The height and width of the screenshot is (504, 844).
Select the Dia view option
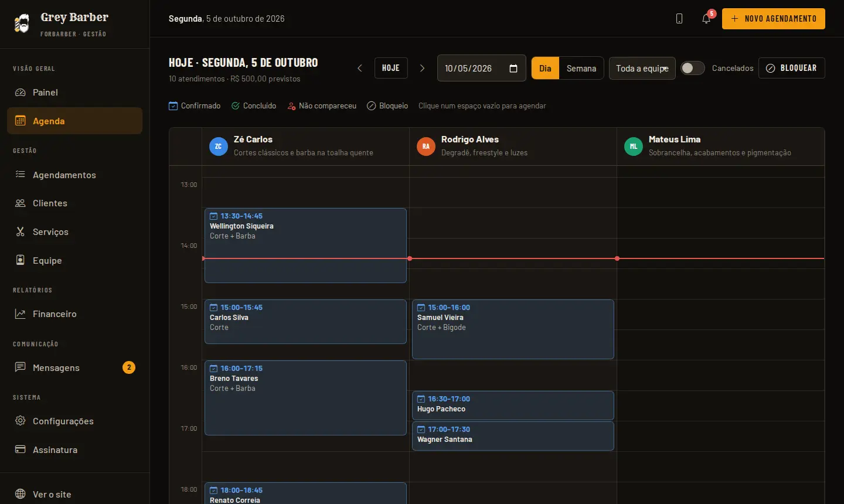tap(545, 69)
